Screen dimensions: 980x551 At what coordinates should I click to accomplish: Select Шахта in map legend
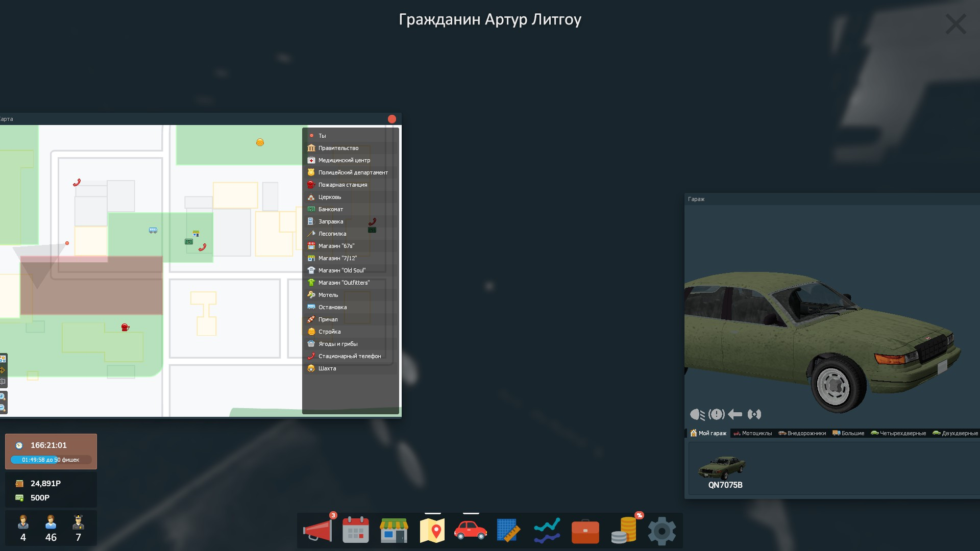click(x=350, y=368)
